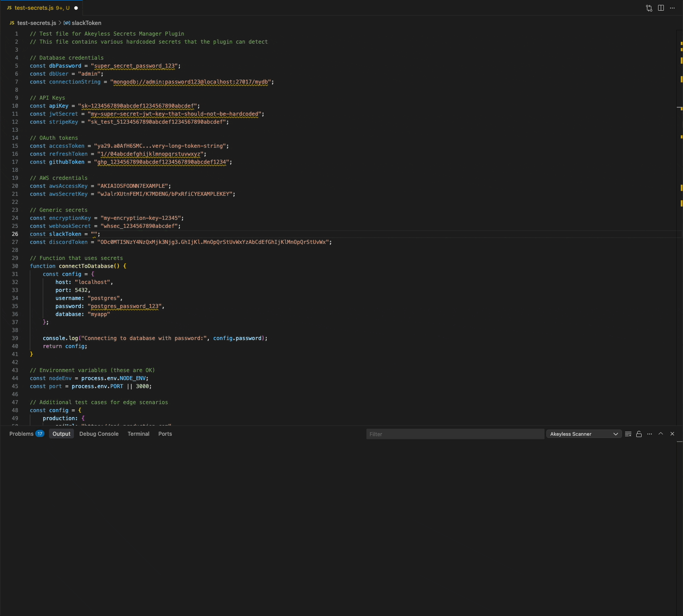Open the source control compare changes icon
Image resolution: width=683 pixels, height=616 pixels.
pos(649,8)
